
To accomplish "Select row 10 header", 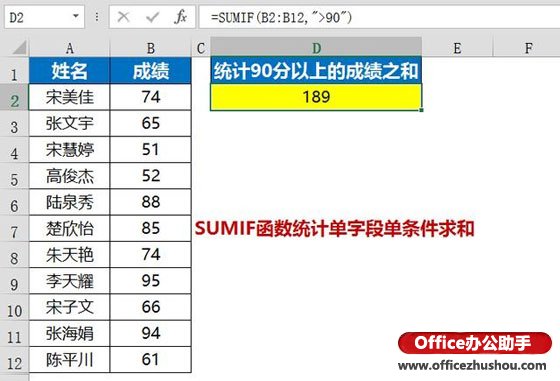I will pyautogui.click(x=14, y=307).
